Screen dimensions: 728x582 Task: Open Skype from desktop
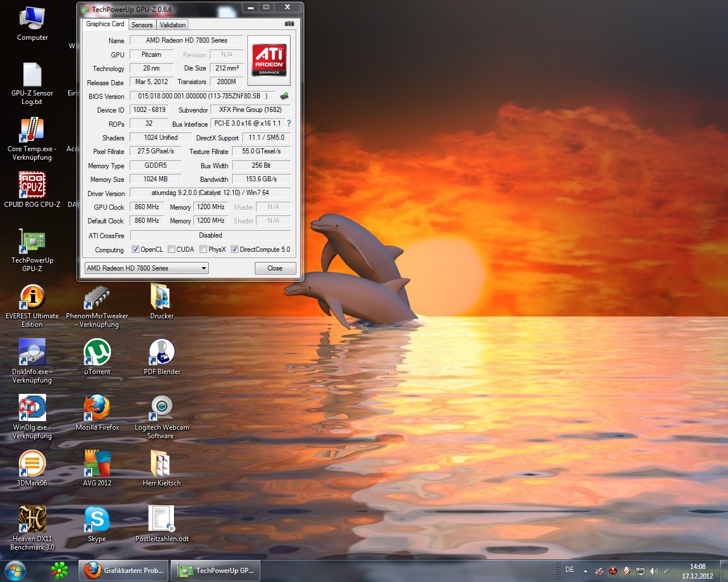tap(97, 524)
